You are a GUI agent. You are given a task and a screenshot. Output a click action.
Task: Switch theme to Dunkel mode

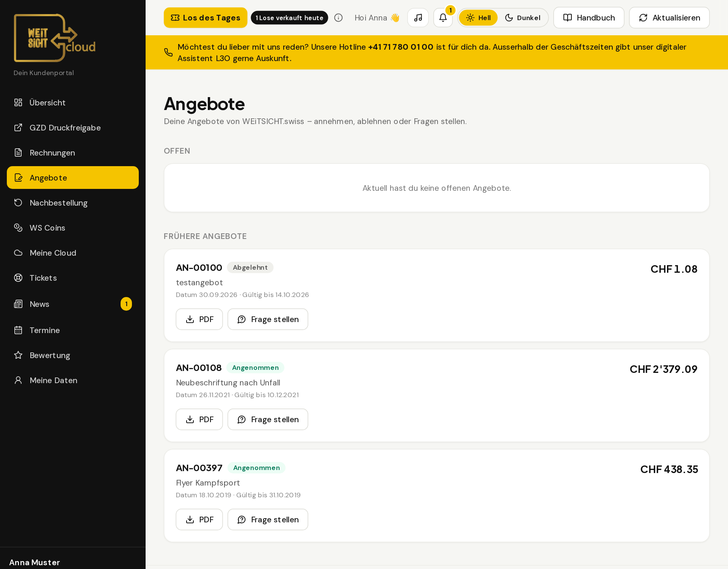pos(522,18)
